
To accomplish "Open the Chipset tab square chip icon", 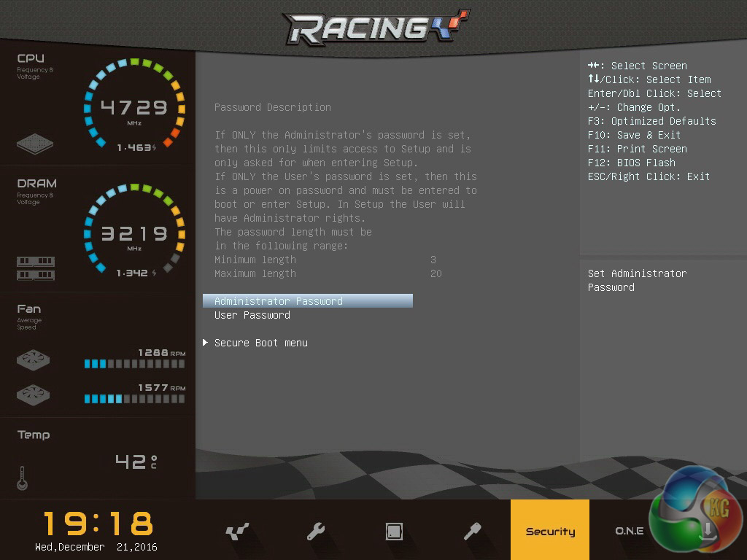I will (x=394, y=532).
